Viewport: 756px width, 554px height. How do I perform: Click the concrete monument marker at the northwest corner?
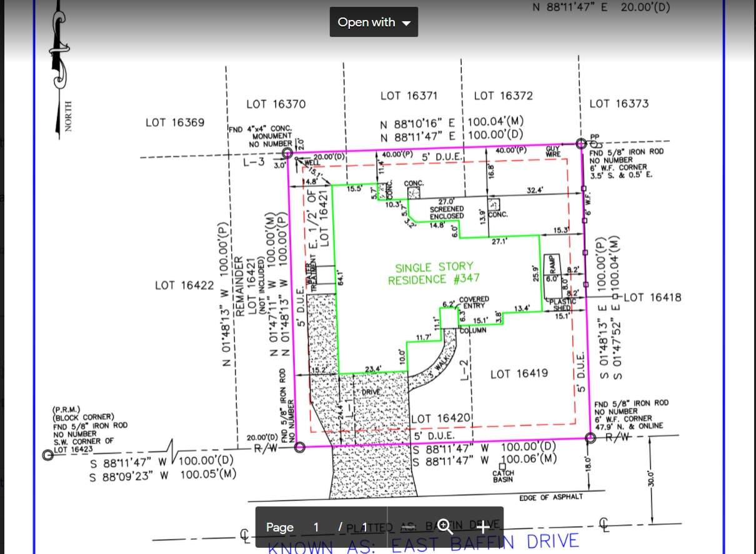pos(287,152)
